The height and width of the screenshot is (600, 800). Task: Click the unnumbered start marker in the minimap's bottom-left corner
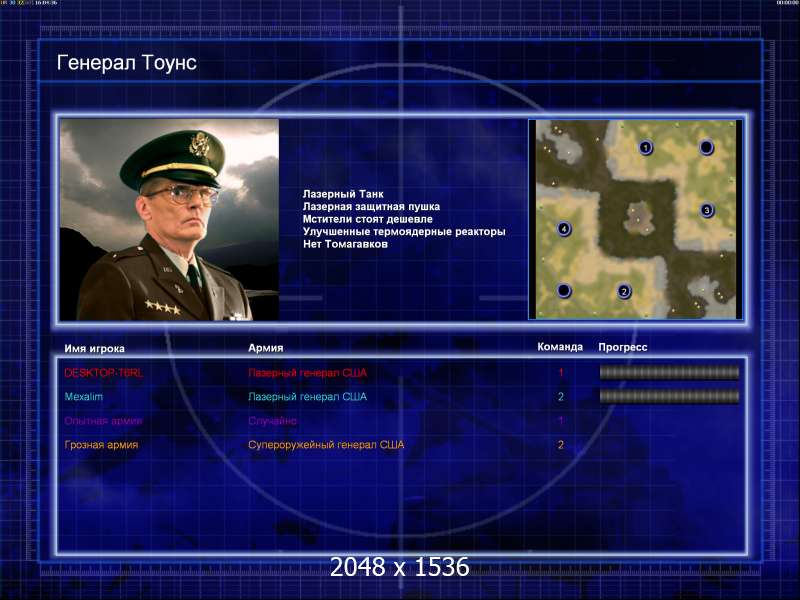click(563, 290)
